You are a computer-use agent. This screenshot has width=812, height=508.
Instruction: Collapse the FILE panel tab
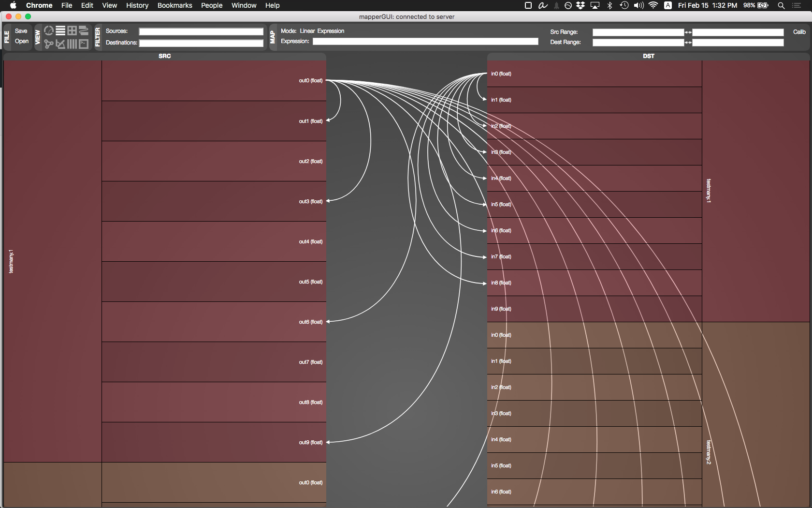click(6, 36)
